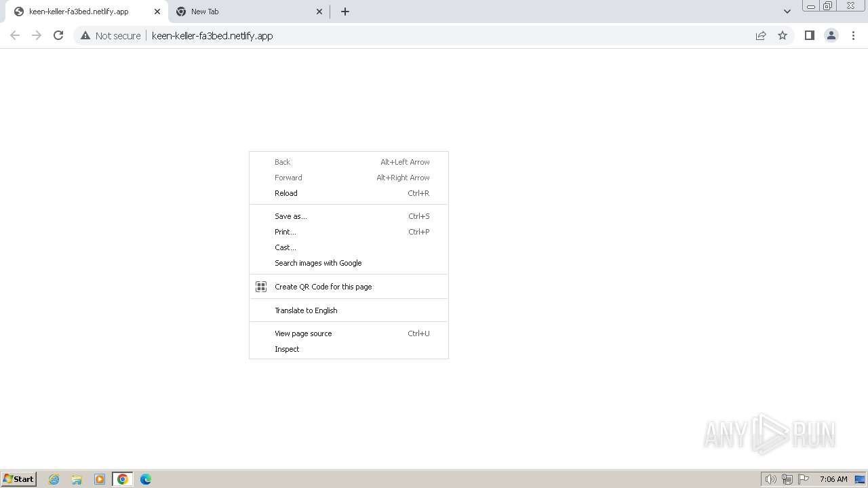Reload page using toolbar refresh icon
868x488 pixels.
[58, 35]
